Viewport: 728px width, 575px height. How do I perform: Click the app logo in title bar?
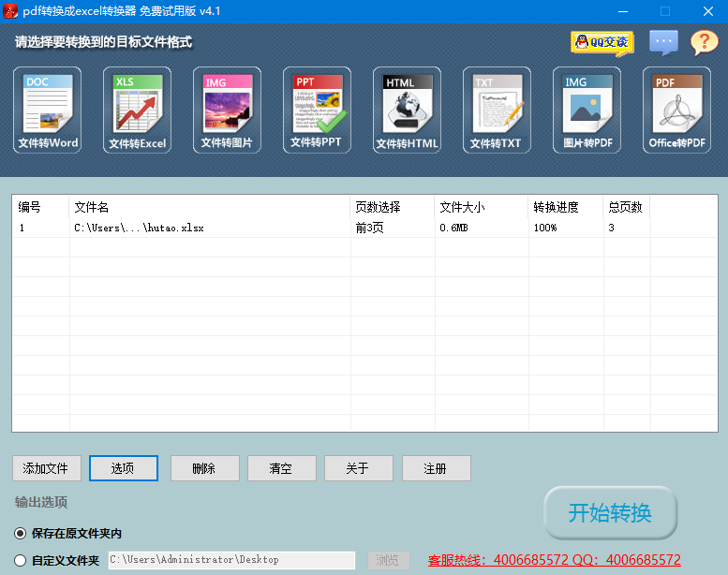click(10, 11)
